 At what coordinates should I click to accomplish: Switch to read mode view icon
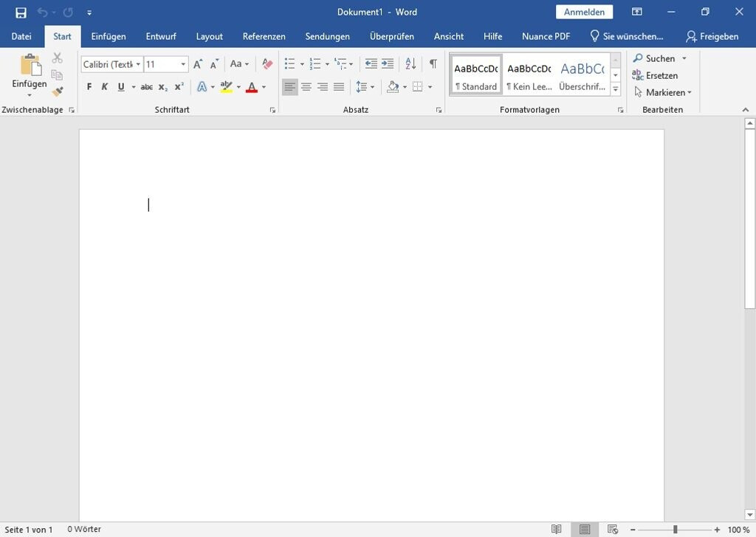[x=557, y=529]
